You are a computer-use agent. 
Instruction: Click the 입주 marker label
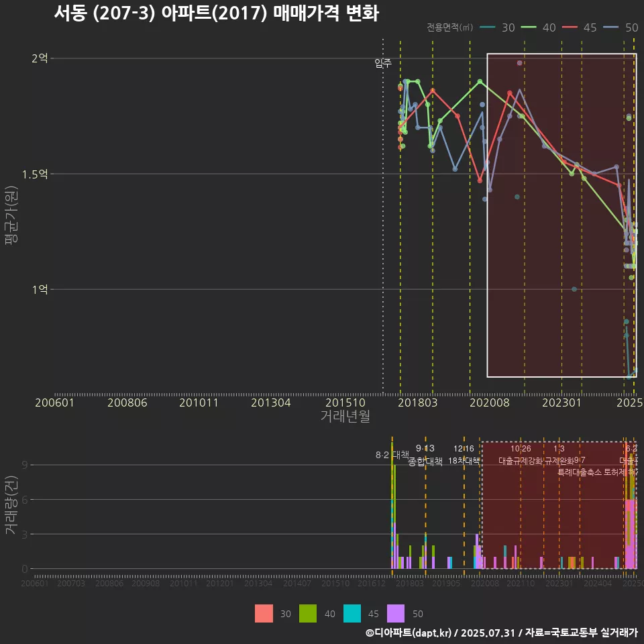tap(383, 63)
